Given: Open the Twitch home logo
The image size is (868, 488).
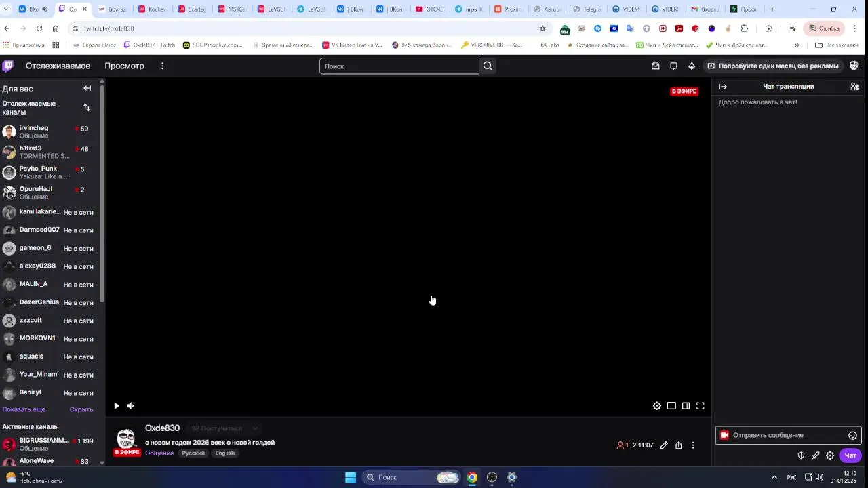Looking at the screenshot, I should tap(8, 66).
